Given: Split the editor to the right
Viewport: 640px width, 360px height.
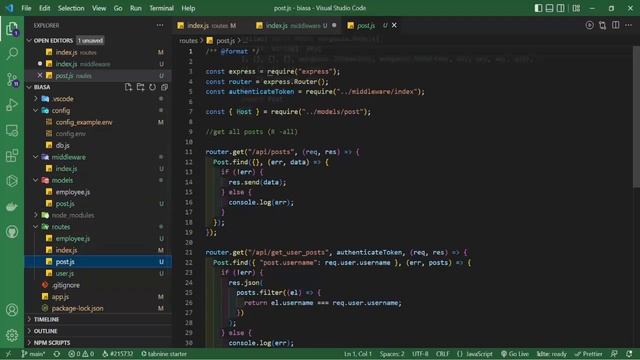Looking at the screenshot, I should click(x=616, y=25).
